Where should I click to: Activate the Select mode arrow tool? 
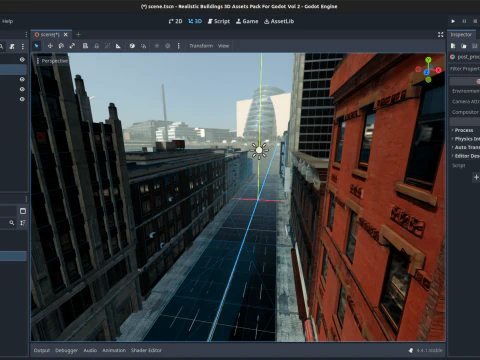37,46
